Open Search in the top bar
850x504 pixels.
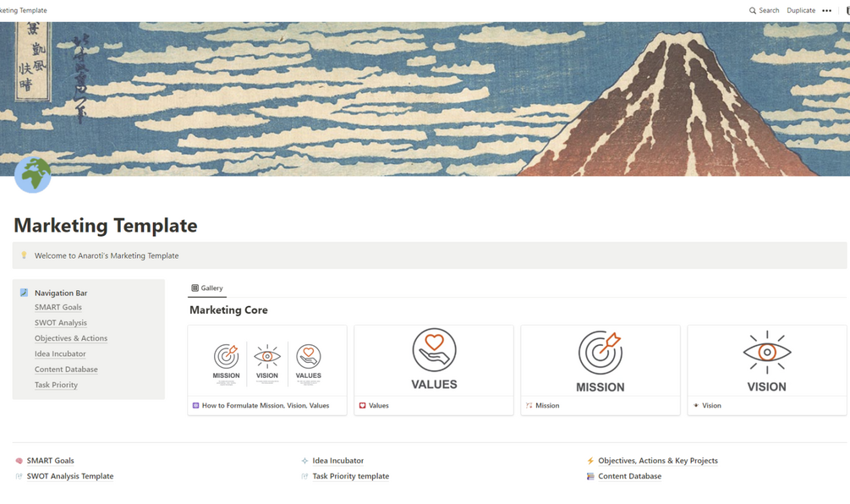pyautogui.click(x=765, y=10)
